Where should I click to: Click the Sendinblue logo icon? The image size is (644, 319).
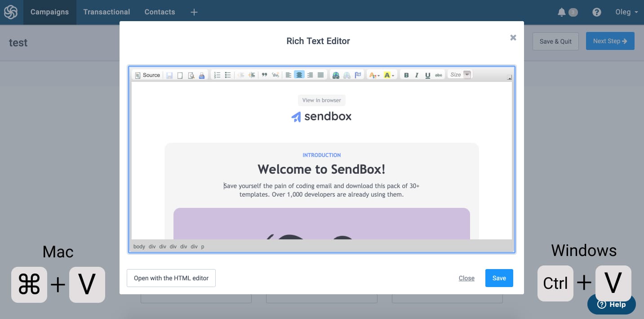coord(11,12)
